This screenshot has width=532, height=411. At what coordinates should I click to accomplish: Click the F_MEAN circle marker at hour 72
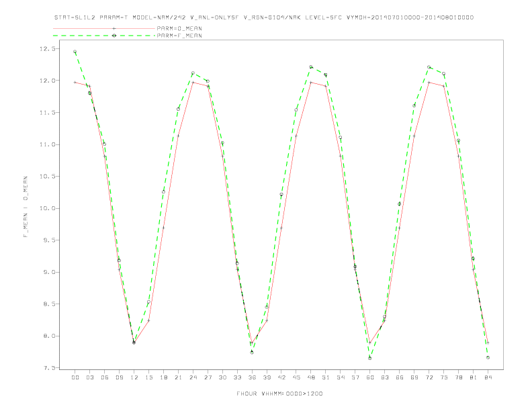[x=429, y=67]
